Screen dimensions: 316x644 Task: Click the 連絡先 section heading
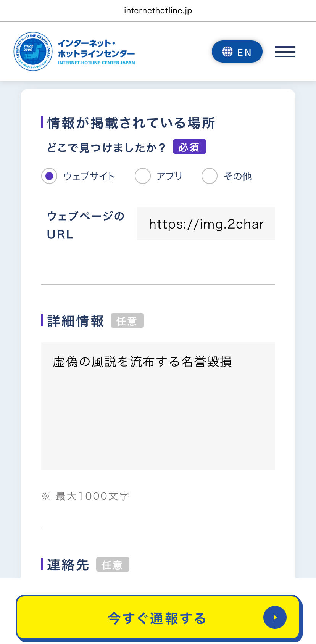click(68, 564)
